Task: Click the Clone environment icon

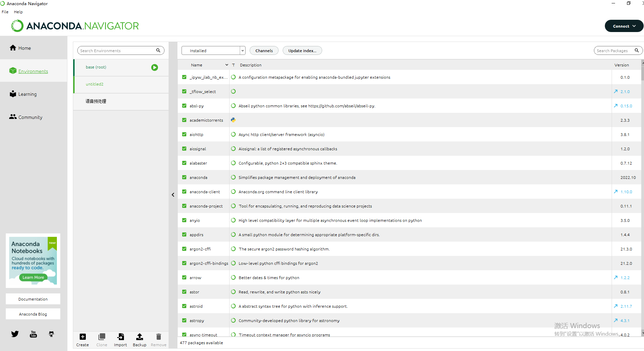Action: click(101, 337)
